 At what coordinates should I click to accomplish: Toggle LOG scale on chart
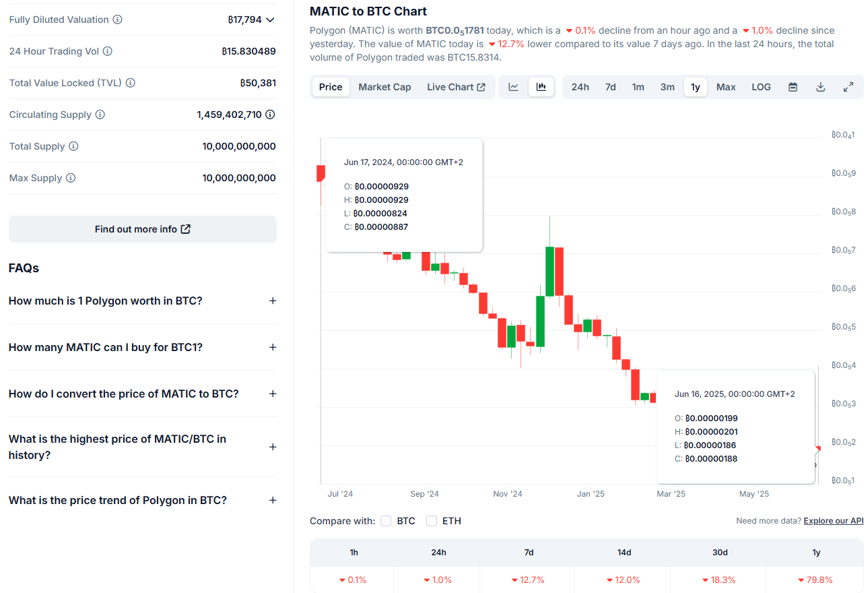click(x=761, y=87)
